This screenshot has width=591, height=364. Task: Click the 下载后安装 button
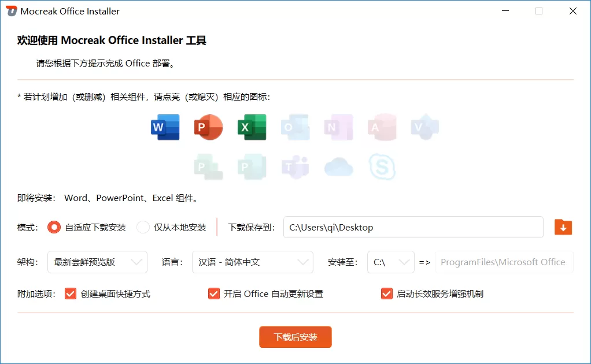click(x=295, y=337)
